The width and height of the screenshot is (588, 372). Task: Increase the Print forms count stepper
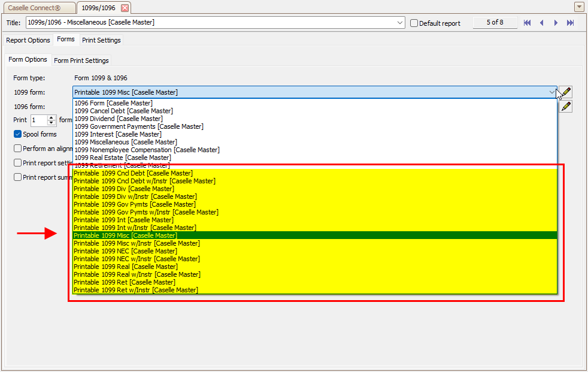[51, 117]
